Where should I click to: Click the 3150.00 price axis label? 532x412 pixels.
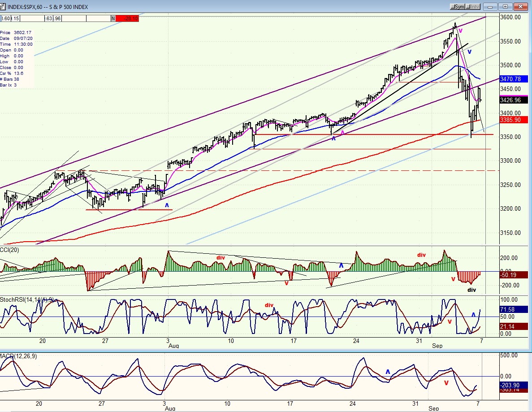(x=510, y=233)
